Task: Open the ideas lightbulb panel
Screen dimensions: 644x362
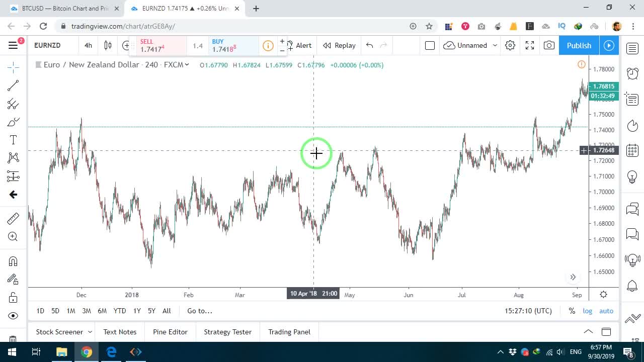Action: pos(632,177)
